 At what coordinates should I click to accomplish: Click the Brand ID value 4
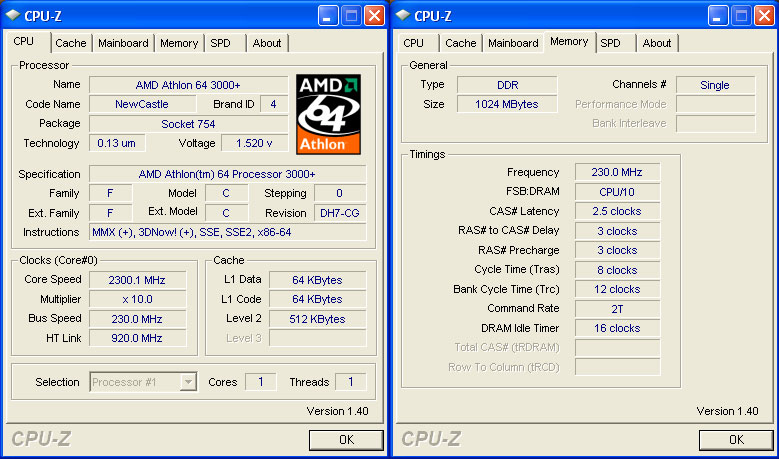click(274, 104)
